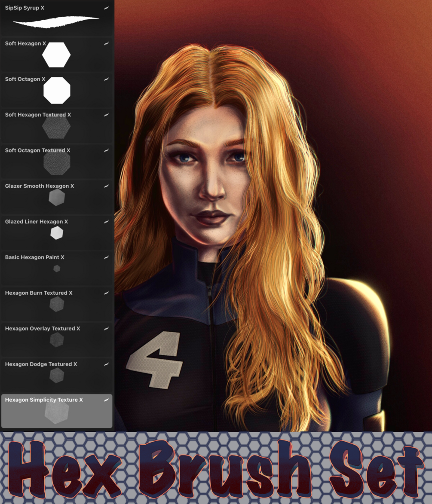Select the Hexagon Dodge Textured X brush
Screen dimensions: 432x504
57,376
